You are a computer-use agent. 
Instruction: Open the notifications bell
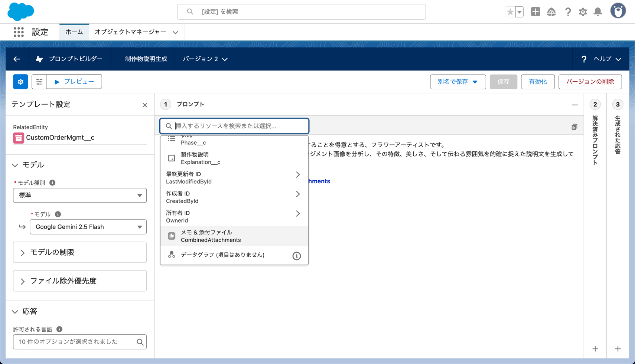click(597, 12)
